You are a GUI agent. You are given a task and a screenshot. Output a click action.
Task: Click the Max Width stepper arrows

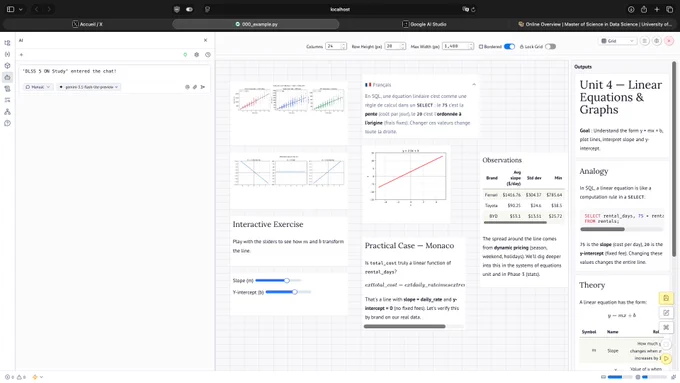[471, 46]
